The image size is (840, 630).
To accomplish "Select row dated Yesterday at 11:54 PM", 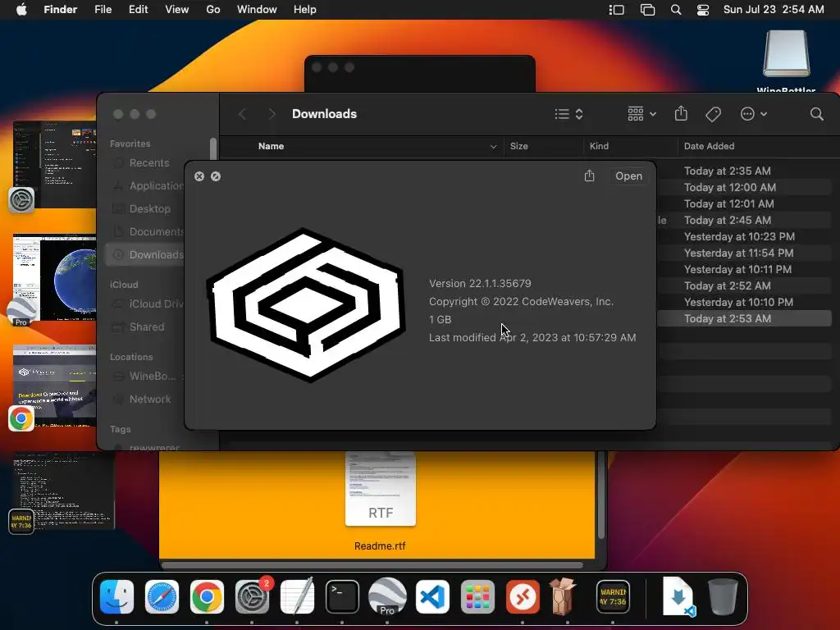I will (744, 253).
